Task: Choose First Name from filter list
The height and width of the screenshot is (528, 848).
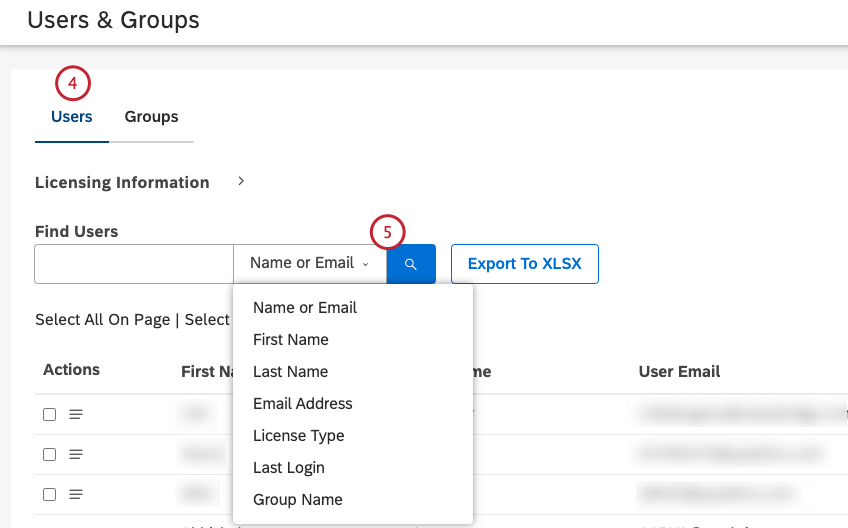Action: 291,340
